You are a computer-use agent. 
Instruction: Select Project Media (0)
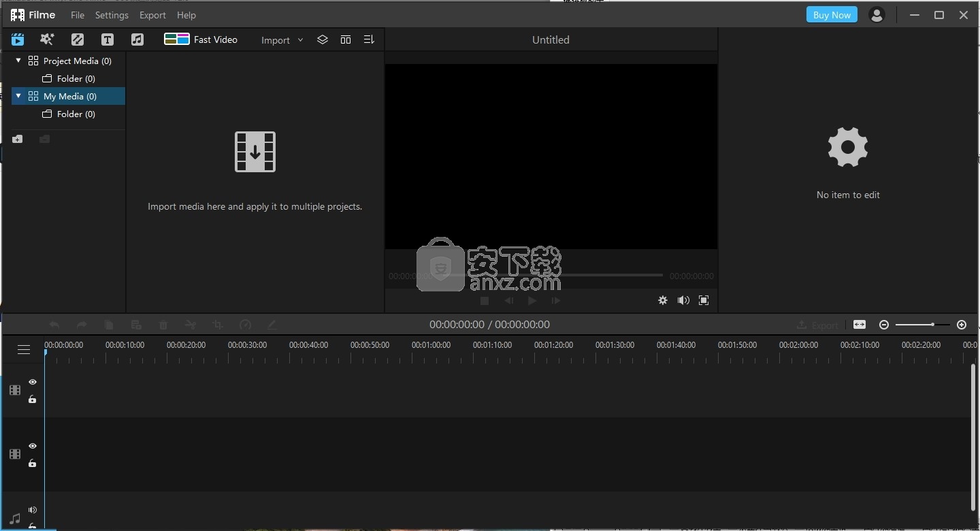click(x=77, y=61)
